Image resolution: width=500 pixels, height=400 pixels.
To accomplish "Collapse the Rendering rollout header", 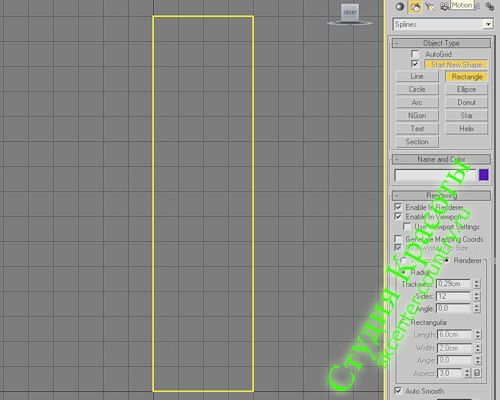I will click(x=441, y=195).
